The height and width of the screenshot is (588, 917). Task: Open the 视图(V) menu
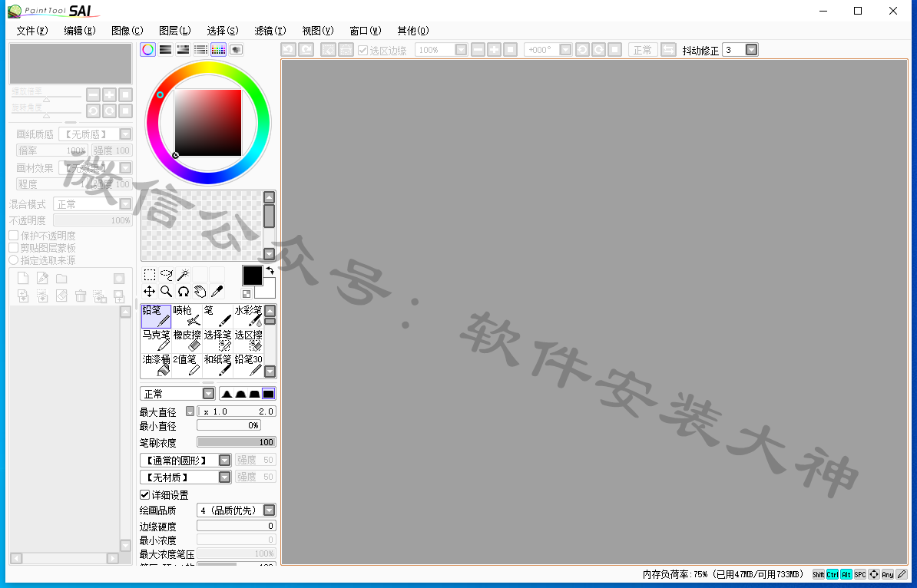click(317, 31)
